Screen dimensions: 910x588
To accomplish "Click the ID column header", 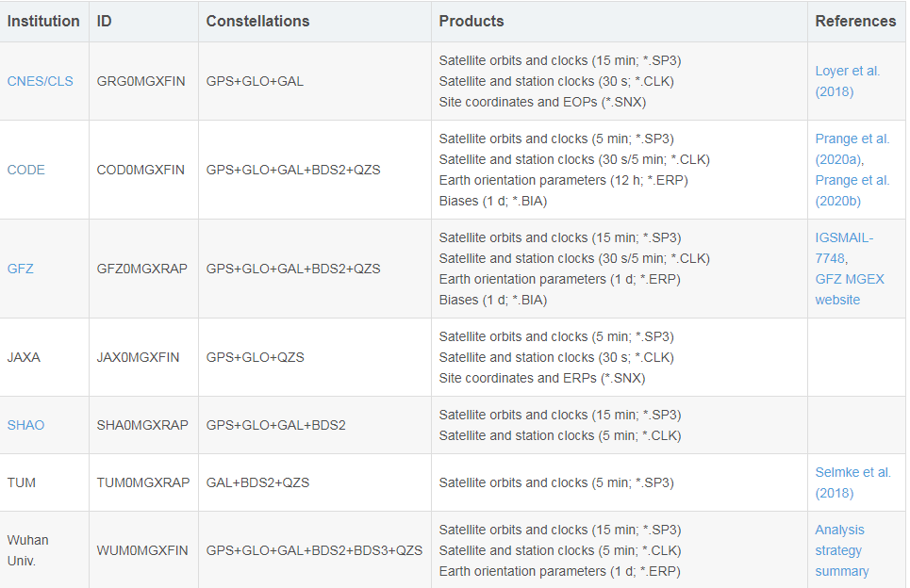I will (x=105, y=21).
